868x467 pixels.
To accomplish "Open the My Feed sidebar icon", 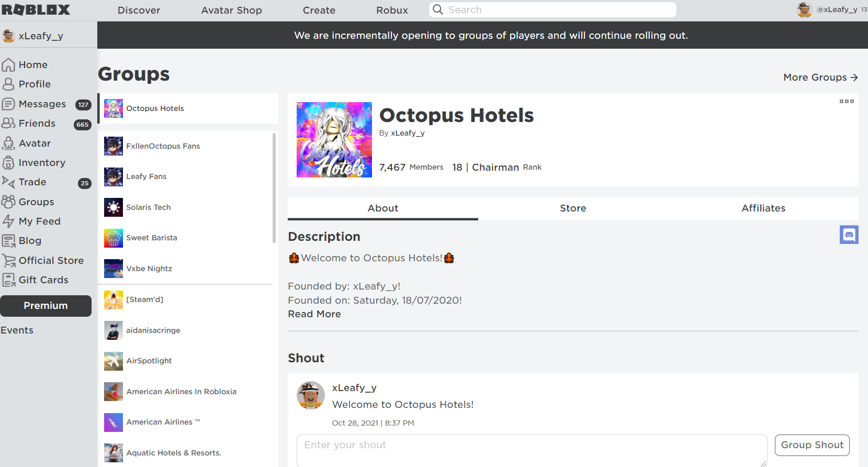I will (x=8, y=221).
